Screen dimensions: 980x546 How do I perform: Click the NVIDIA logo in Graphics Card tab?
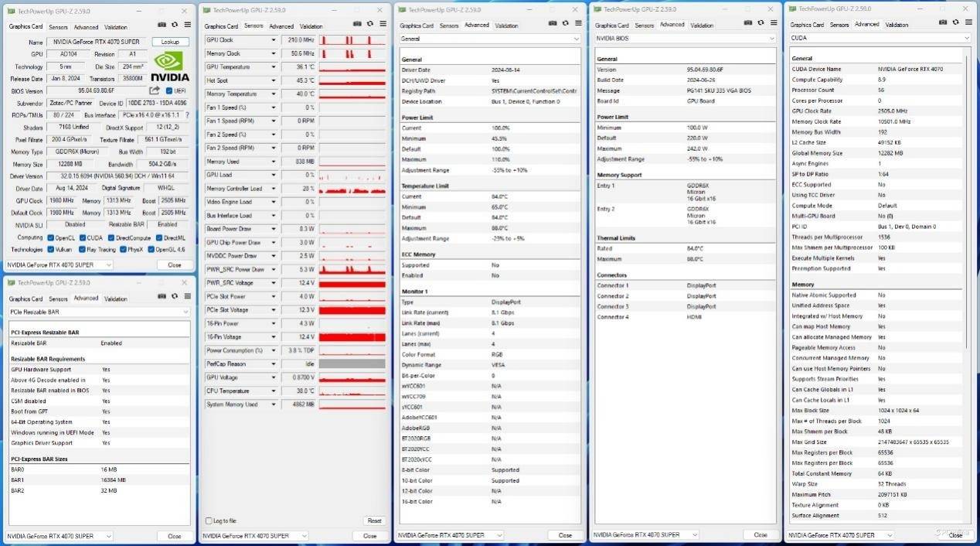169,67
